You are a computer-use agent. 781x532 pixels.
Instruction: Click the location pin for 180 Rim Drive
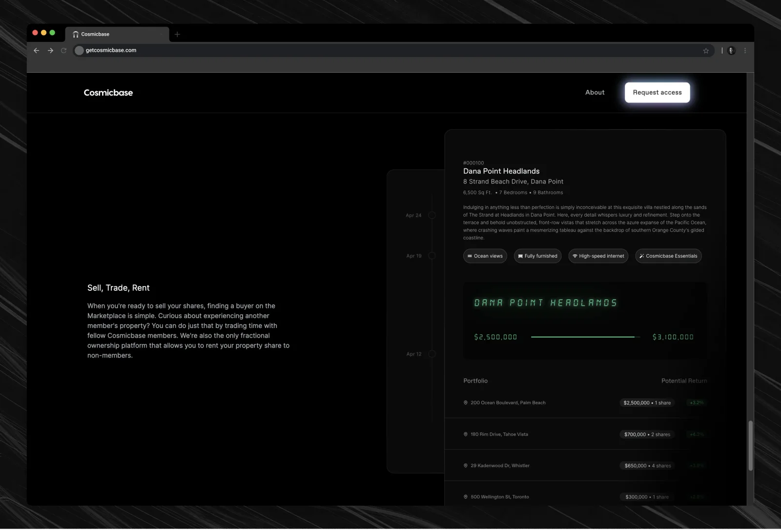click(x=466, y=434)
